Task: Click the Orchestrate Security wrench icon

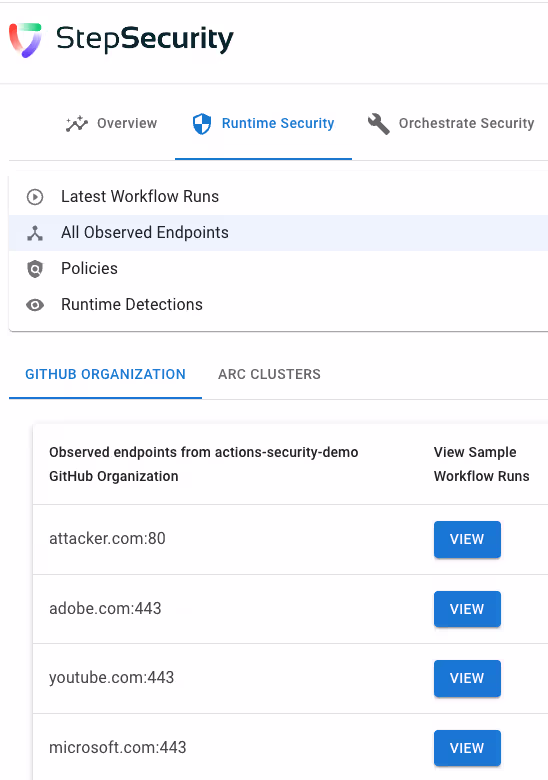Action: pyautogui.click(x=378, y=123)
